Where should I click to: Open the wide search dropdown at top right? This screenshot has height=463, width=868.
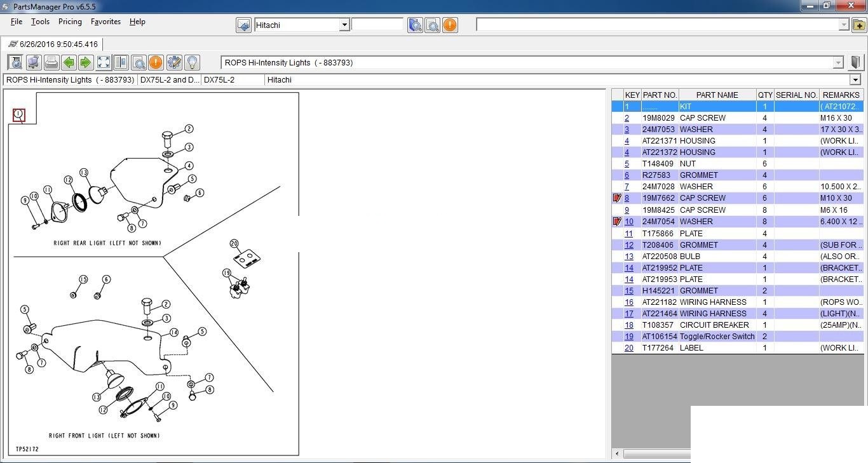click(843, 25)
